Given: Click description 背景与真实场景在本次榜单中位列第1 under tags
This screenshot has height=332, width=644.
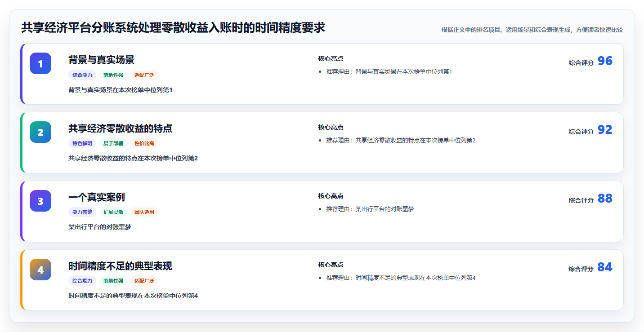Looking at the screenshot, I should coord(121,90).
